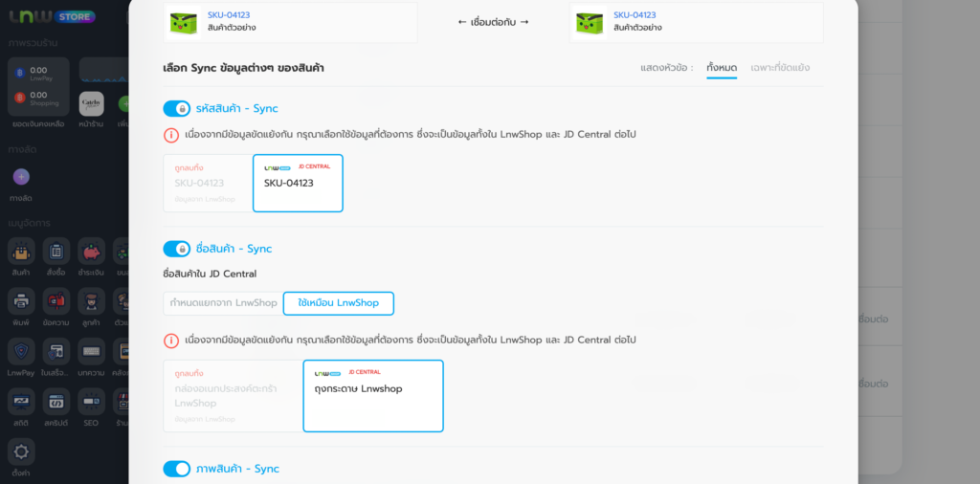Open the สคริปต์ script icon

(56, 402)
